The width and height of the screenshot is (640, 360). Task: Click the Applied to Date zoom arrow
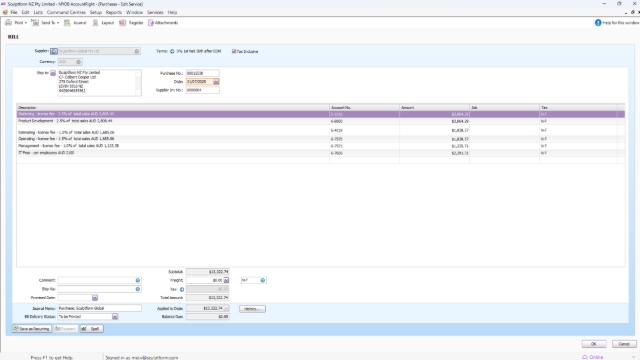226,308
